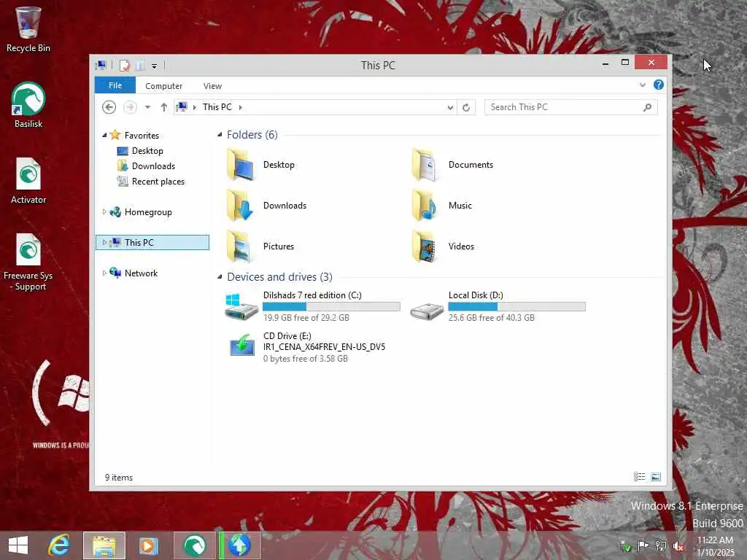Select Homegroup in the navigation pane
This screenshot has height=560, width=747.
tap(148, 212)
